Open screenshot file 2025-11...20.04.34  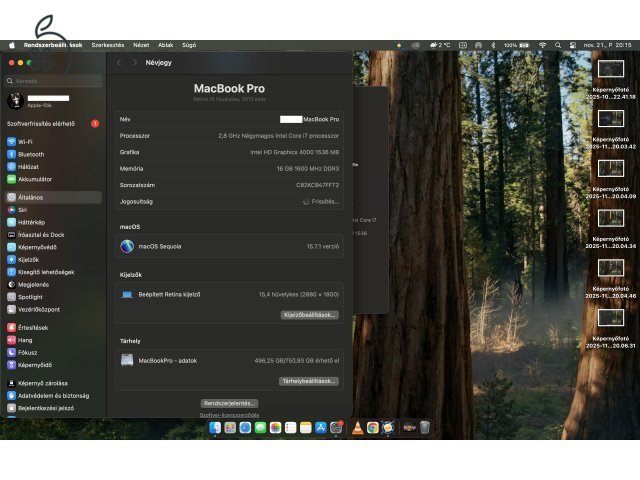point(611,229)
